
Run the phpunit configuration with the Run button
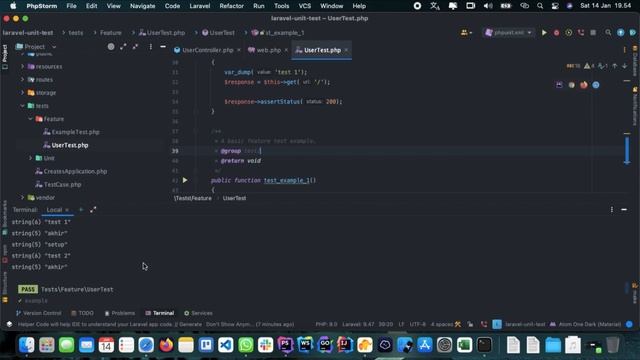(x=544, y=33)
